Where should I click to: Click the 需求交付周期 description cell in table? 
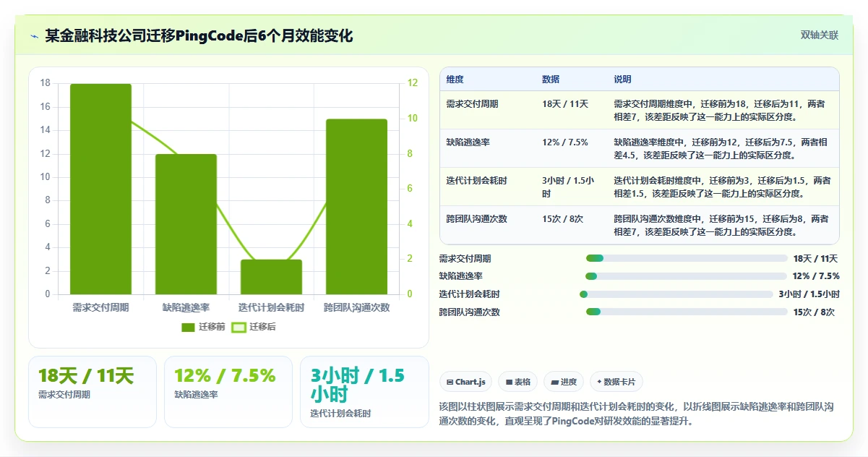pyautogui.click(x=723, y=110)
